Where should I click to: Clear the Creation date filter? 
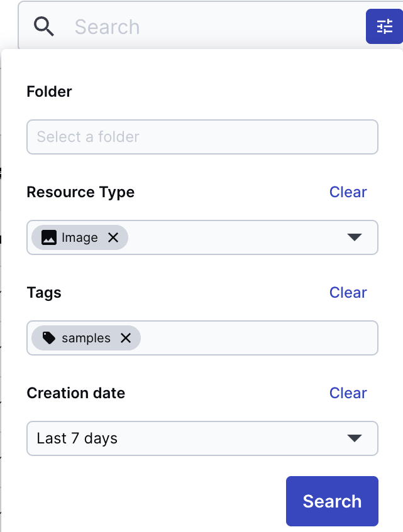348,393
